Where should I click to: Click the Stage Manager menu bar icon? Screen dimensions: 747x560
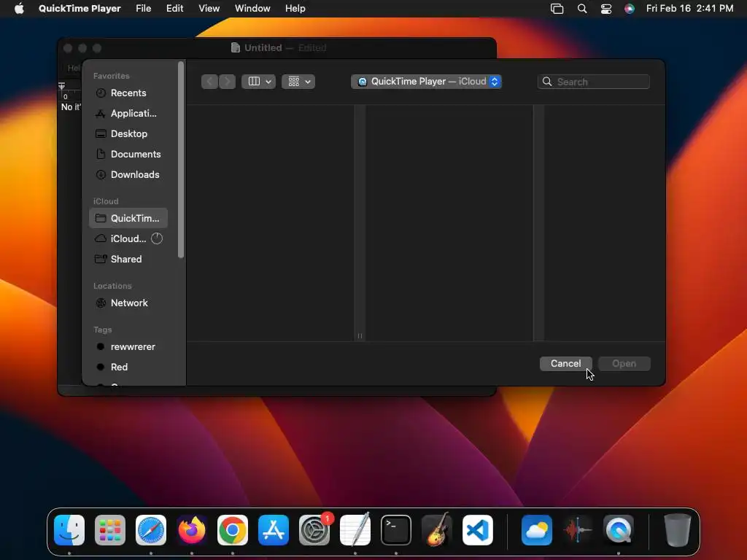pyautogui.click(x=557, y=9)
